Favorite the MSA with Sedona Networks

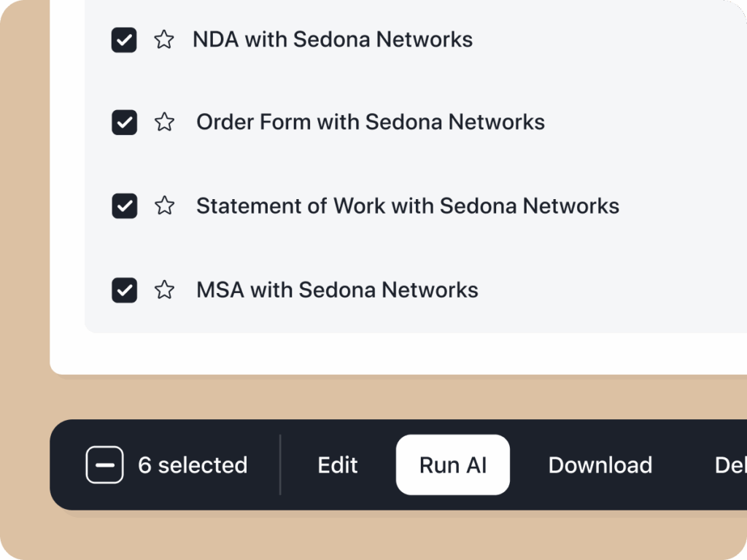pyautogui.click(x=165, y=290)
